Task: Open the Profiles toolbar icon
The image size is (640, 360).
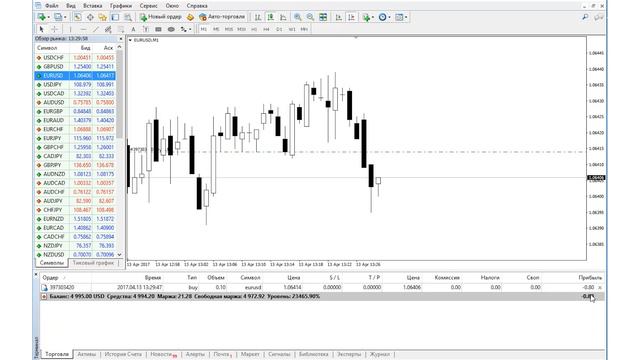Action: click(x=58, y=17)
